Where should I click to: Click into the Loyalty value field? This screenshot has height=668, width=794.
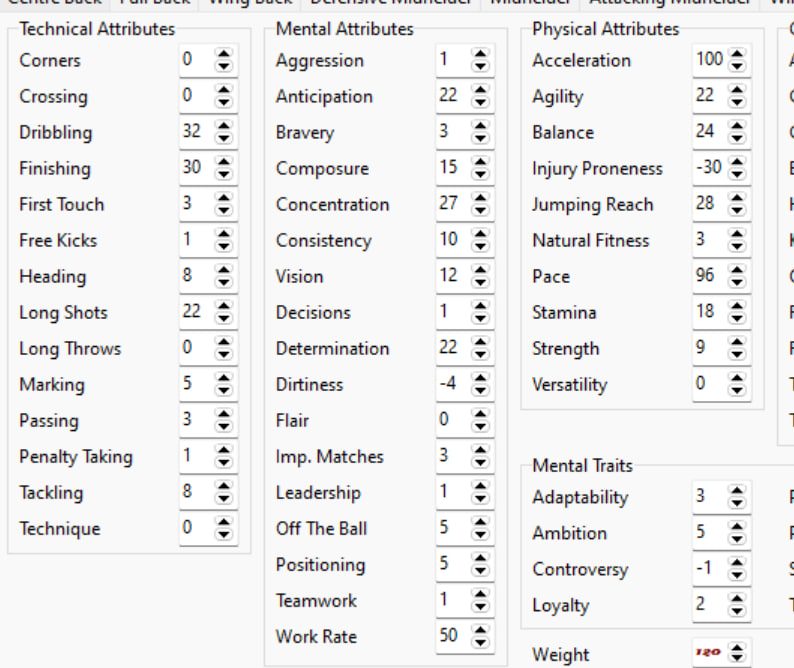[708, 605]
